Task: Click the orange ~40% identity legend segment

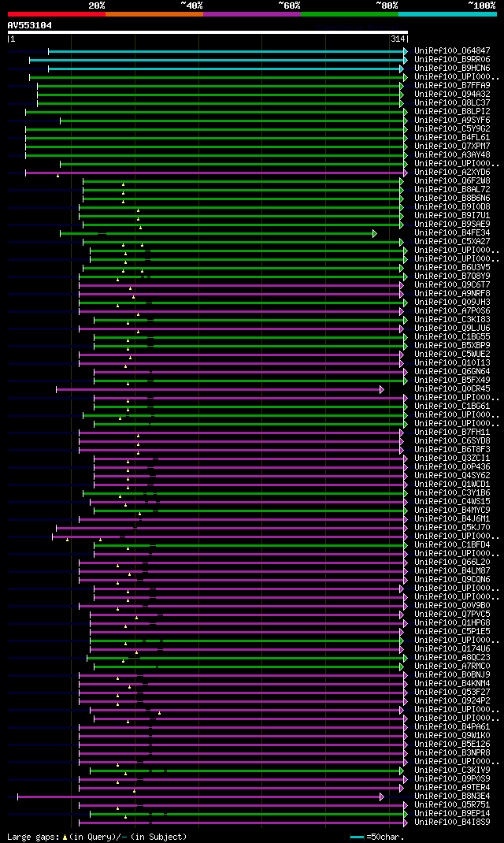Action: (154, 14)
